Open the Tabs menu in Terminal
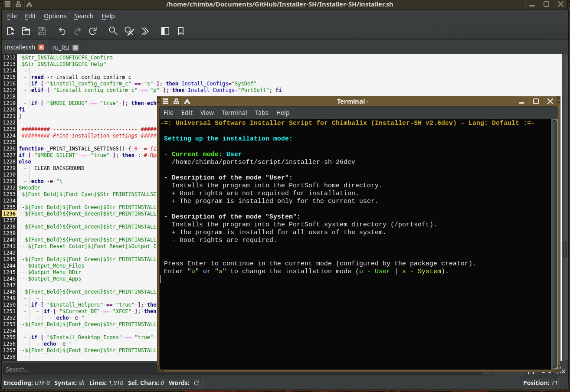Viewport: 570px width, 392px height. (262, 113)
